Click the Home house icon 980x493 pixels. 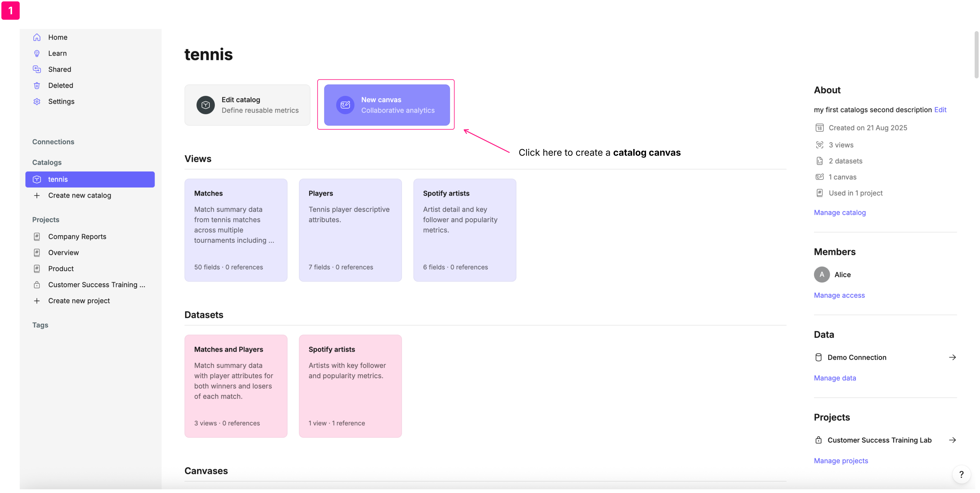tap(37, 37)
